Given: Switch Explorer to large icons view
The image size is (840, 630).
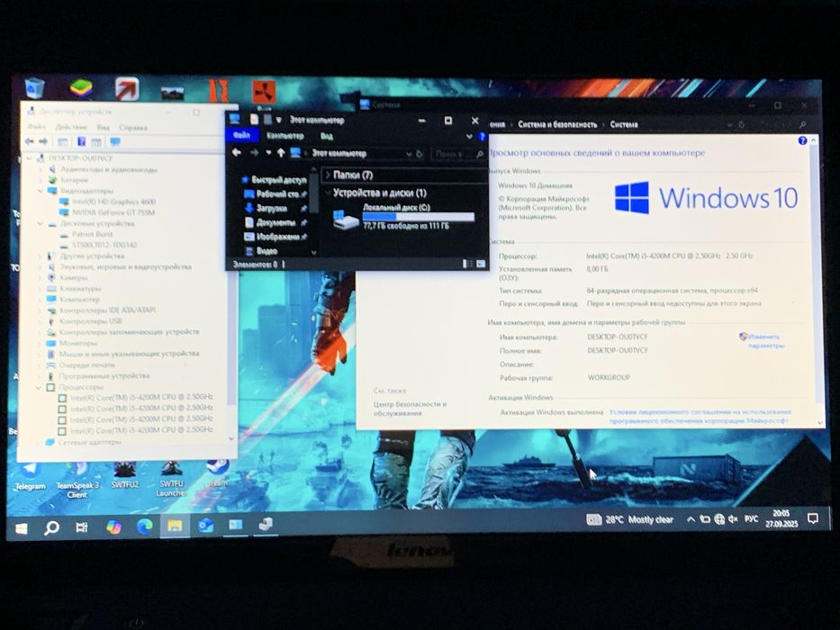Looking at the screenshot, I should click(x=481, y=264).
